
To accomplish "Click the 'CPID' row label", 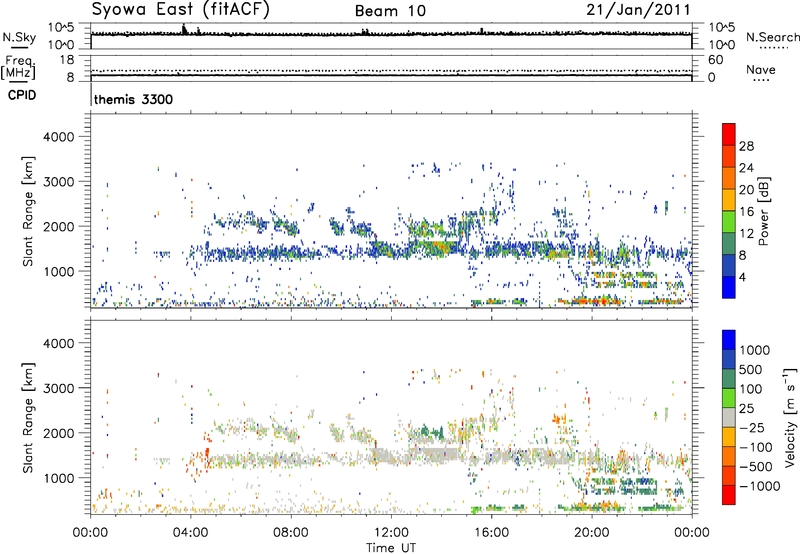I will [22, 95].
